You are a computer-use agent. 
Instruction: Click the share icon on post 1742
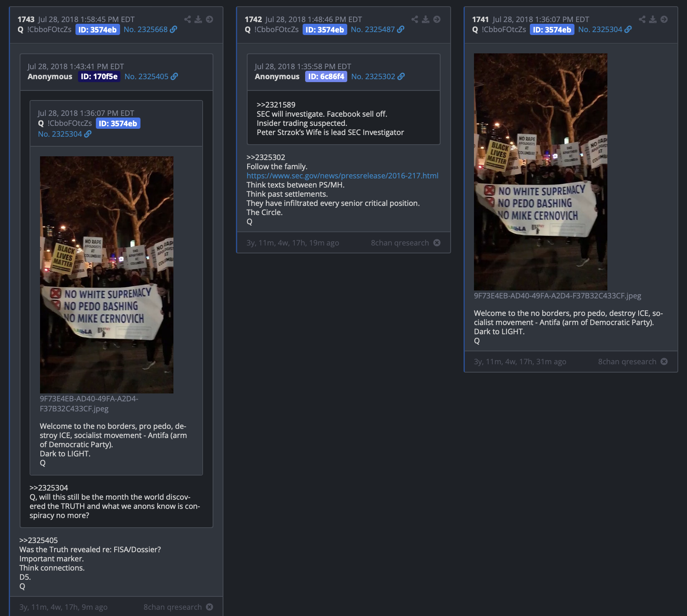[x=415, y=19]
